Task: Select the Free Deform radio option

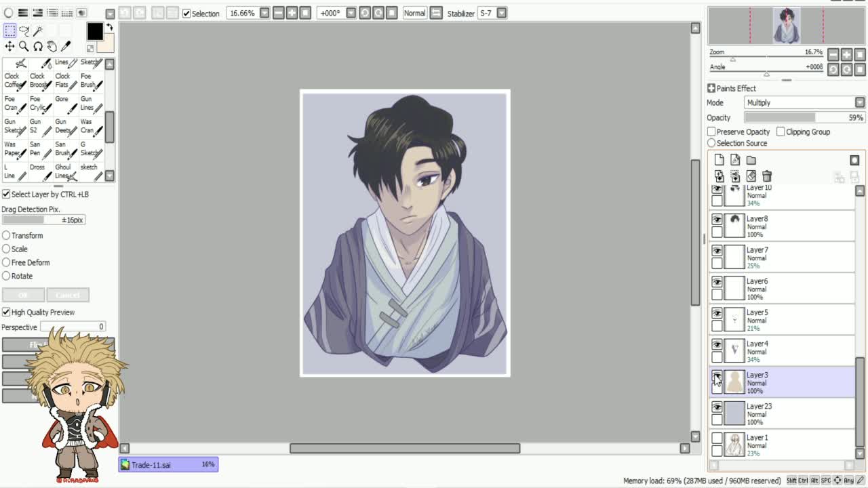Action: click(x=6, y=263)
